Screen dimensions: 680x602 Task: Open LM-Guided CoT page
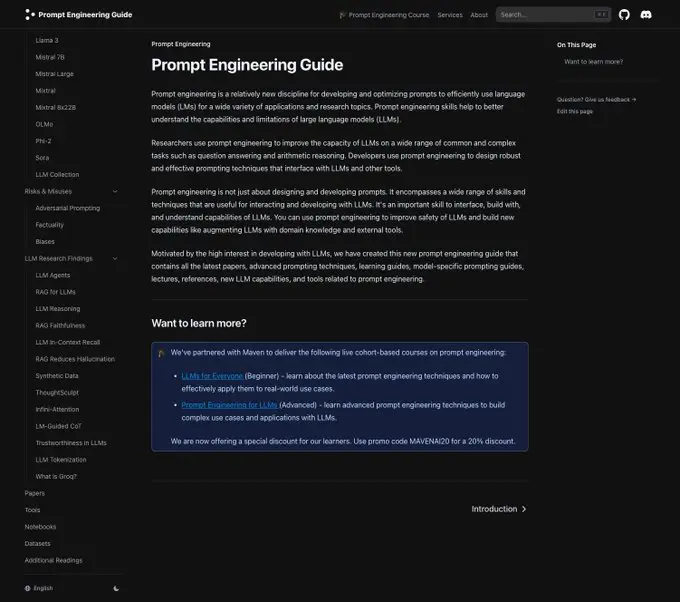(x=59, y=426)
